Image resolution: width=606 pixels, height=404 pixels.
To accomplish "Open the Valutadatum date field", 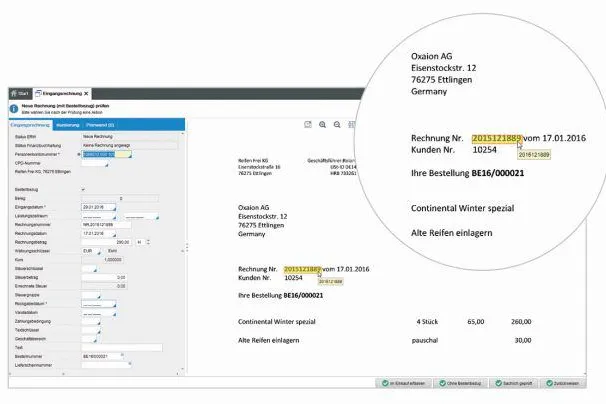I will click(99, 313).
